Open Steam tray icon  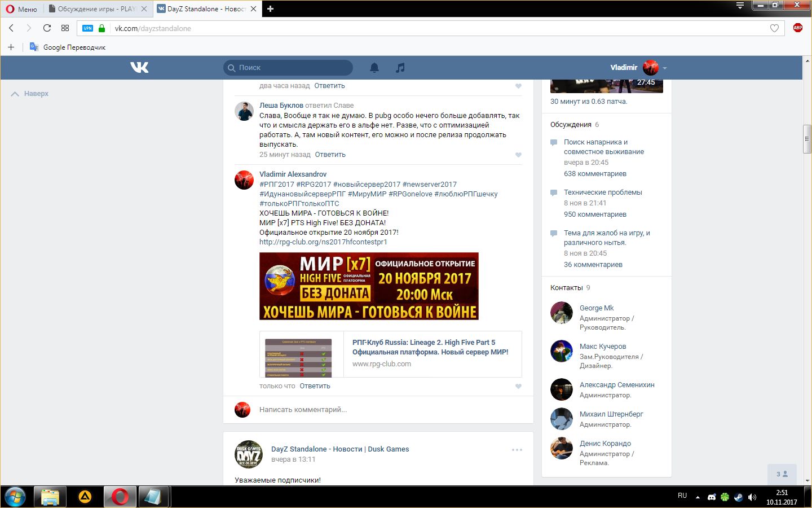click(x=738, y=497)
